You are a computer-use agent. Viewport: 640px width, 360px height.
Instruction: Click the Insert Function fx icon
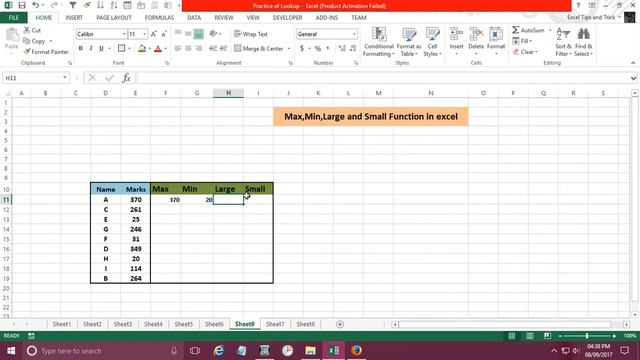[127, 78]
